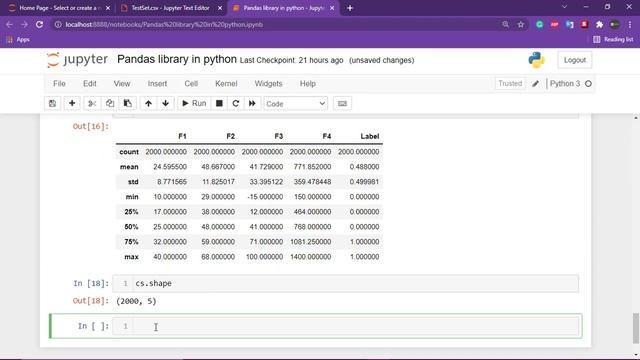640x360 pixels.
Task: Click the Jupyter logo
Action: [x=77, y=60]
